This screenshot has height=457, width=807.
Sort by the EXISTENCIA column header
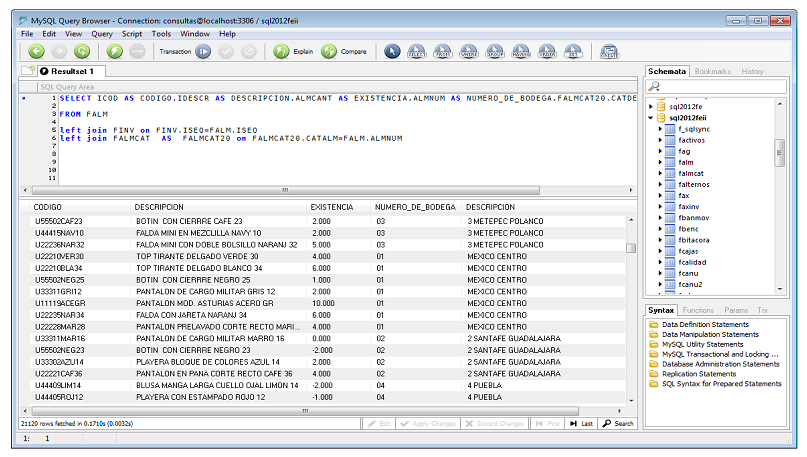338,207
